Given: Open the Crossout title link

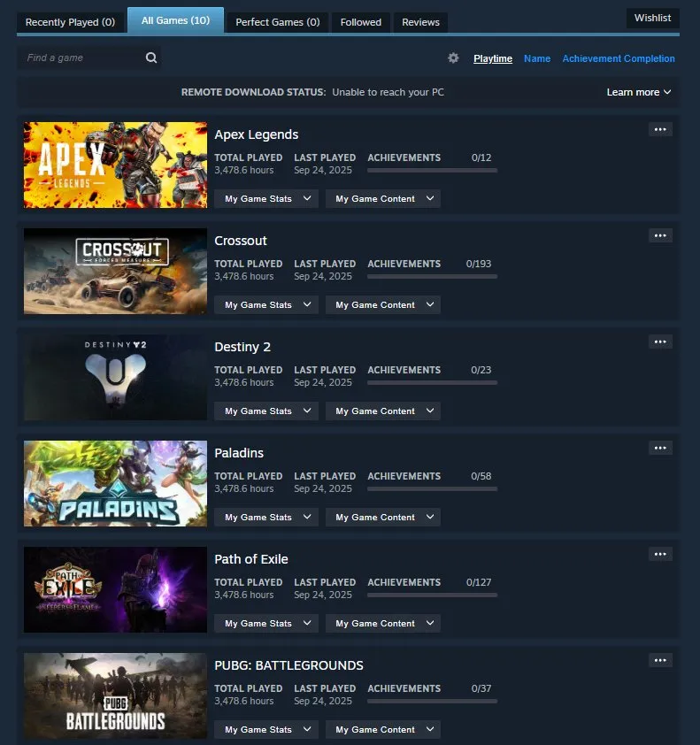Looking at the screenshot, I should [x=241, y=241].
